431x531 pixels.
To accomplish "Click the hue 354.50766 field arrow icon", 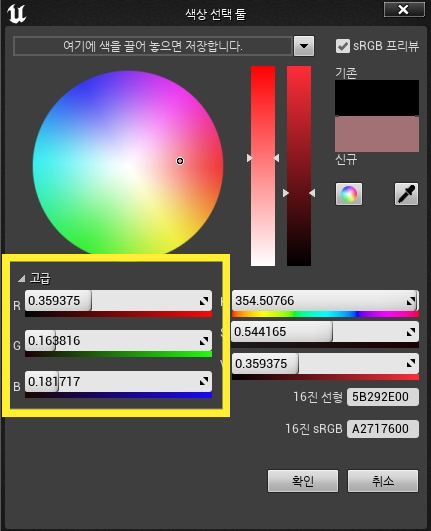I will coord(411,301).
